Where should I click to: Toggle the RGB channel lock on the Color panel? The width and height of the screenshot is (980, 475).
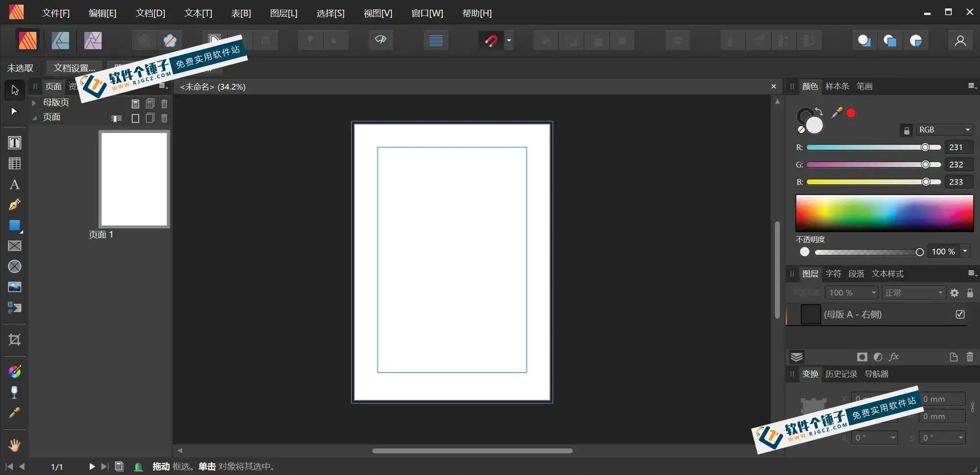click(906, 130)
